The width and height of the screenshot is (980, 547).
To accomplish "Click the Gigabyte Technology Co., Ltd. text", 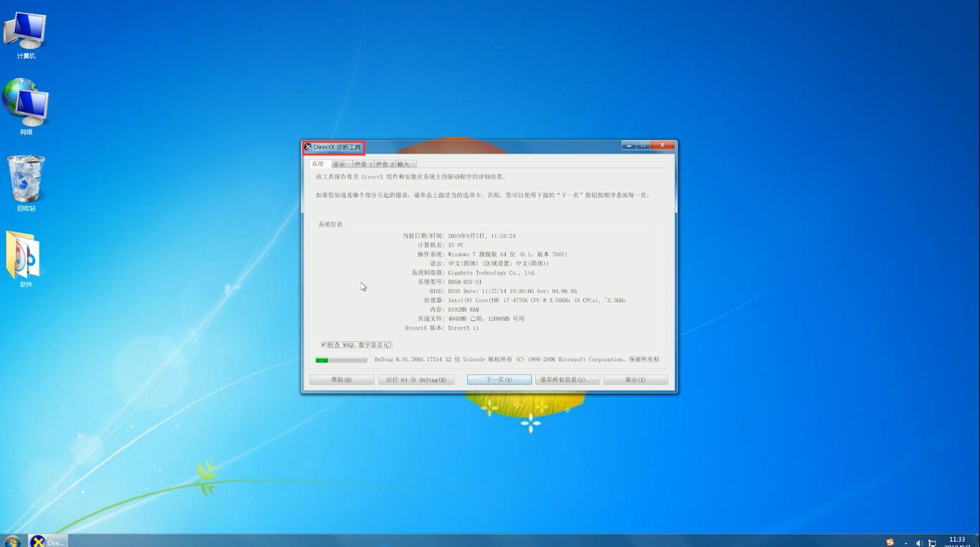I will [491, 272].
